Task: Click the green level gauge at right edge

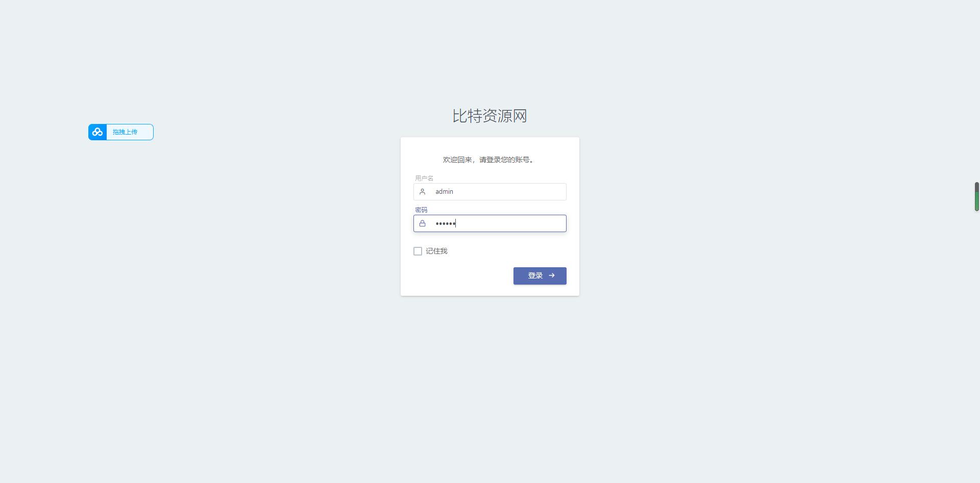Action: [x=977, y=196]
